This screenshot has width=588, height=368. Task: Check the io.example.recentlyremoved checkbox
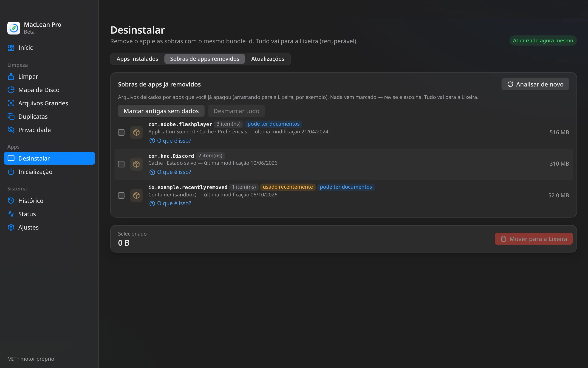[121, 195]
